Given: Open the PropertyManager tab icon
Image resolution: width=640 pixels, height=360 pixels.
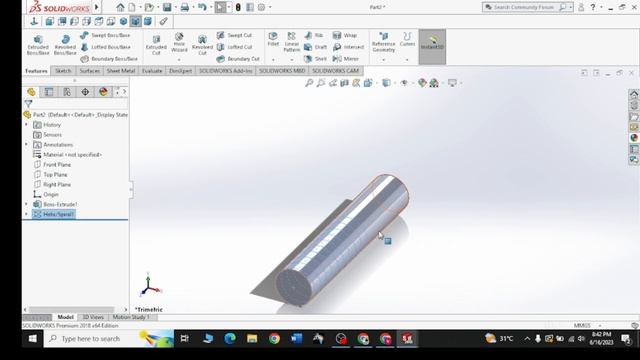Looking at the screenshot, I should pyautogui.click(x=49, y=92).
